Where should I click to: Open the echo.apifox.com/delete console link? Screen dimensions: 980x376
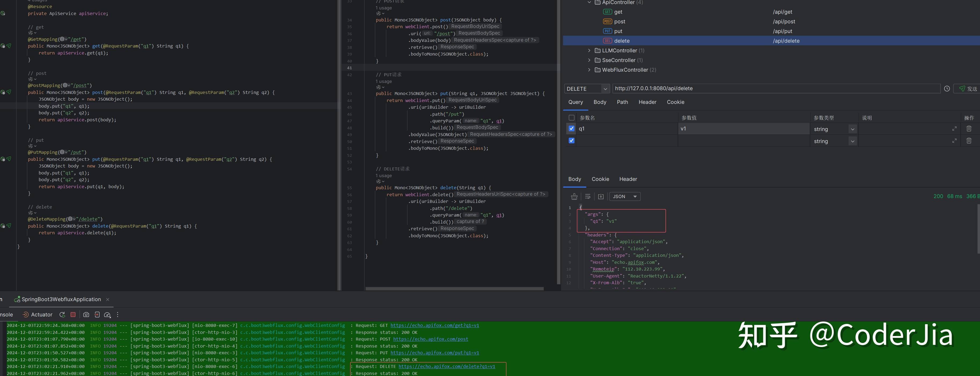(x=447, y=366)
